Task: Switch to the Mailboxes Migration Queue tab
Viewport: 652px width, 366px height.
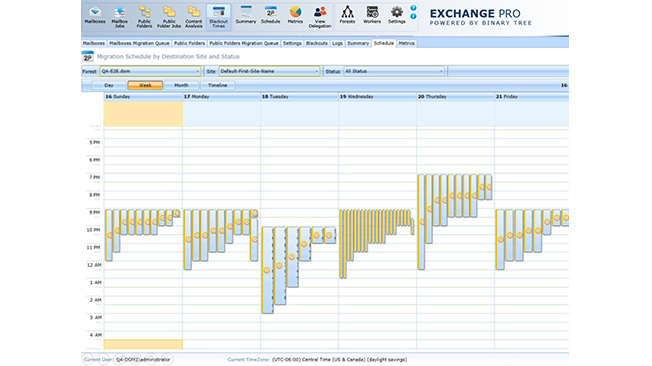Action: pyautogui.click(x=139, y=43)
